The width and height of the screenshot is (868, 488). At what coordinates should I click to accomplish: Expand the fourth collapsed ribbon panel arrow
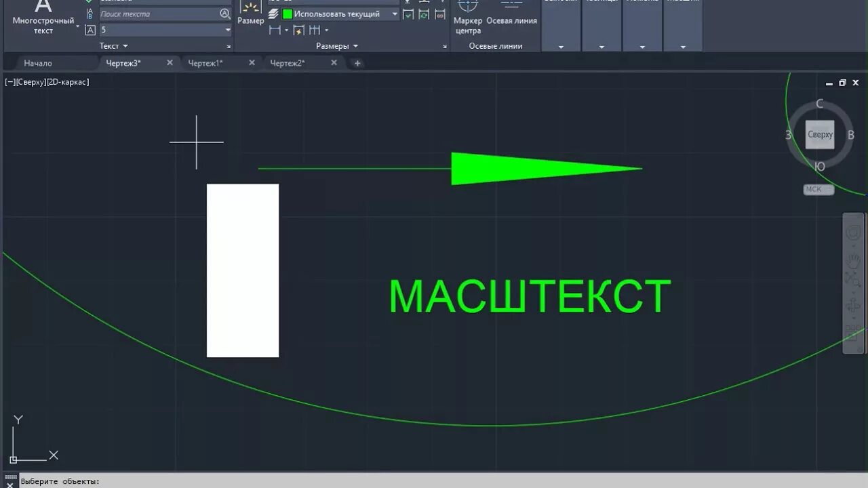pyautogui.click(x=683, y=47)
